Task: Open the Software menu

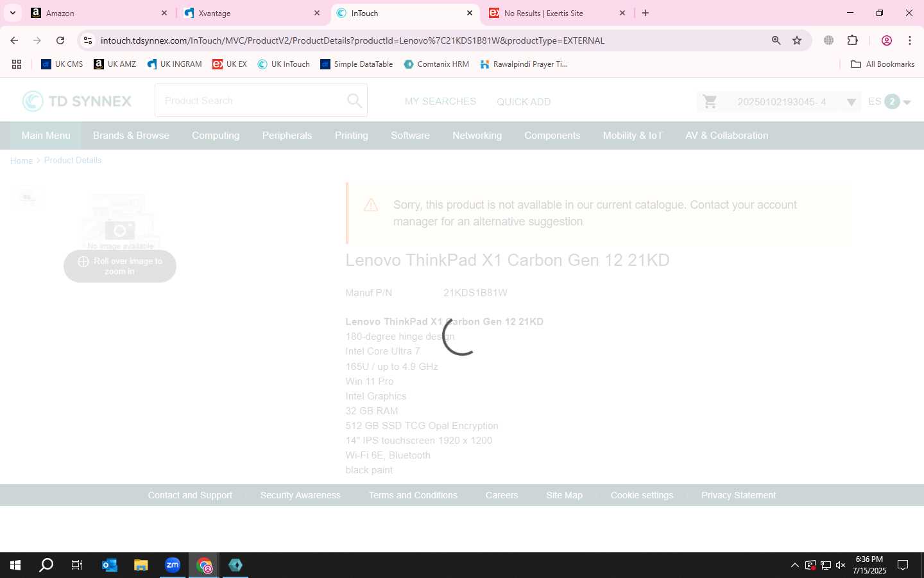Action: point(410,136)
